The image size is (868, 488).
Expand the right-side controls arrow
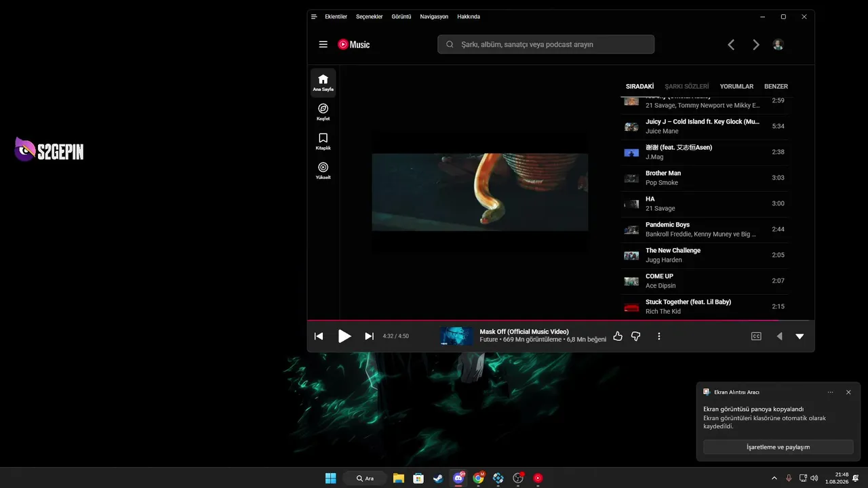pyautogui.click(x=779, y=336)
